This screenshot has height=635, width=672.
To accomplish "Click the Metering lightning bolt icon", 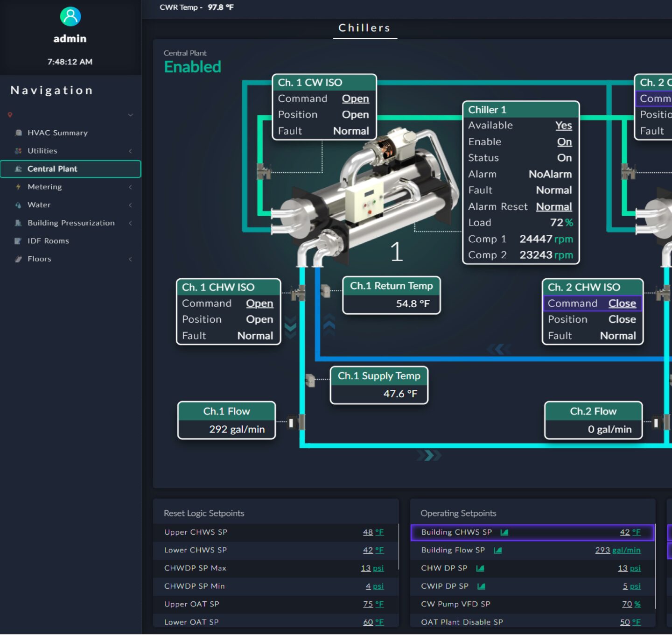I will 18,187.
